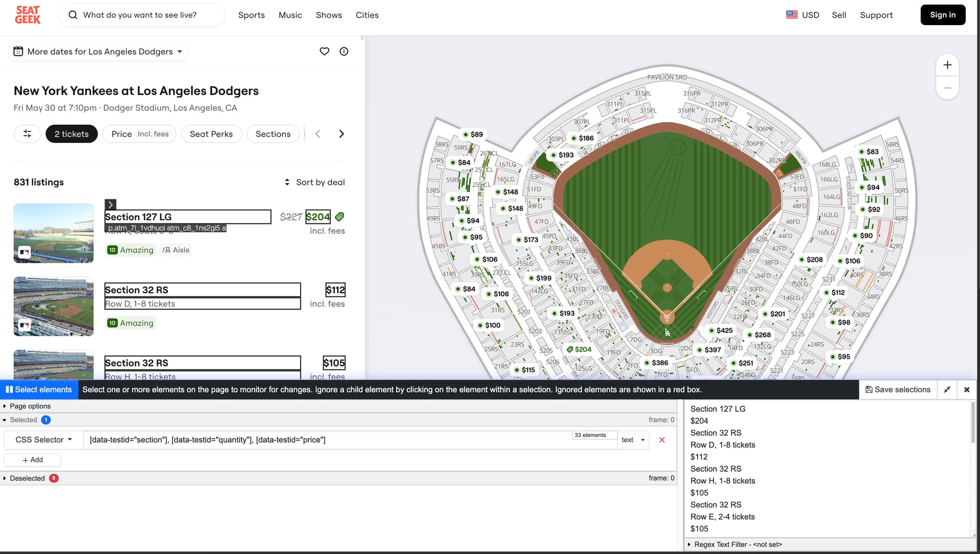Click Row D, 1-8 tickets text in listing
This screenshot has width=980, height=554.
(140, 304)
